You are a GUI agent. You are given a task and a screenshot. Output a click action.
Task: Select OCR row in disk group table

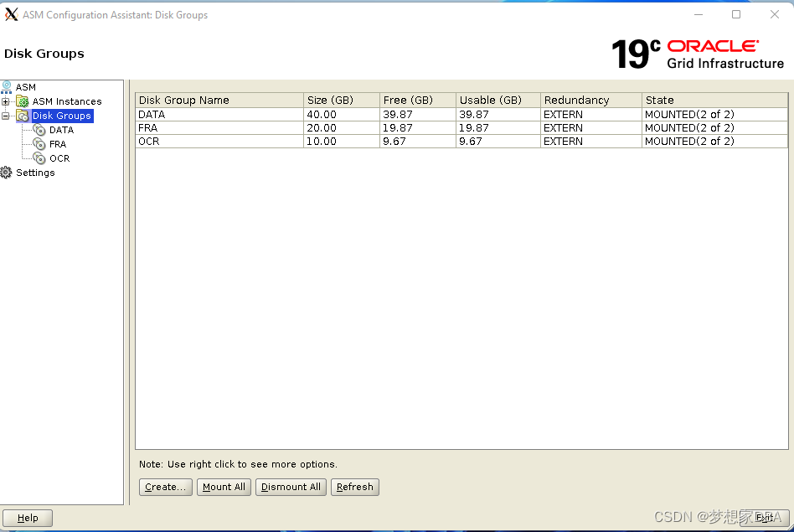[x=461, y=142]
